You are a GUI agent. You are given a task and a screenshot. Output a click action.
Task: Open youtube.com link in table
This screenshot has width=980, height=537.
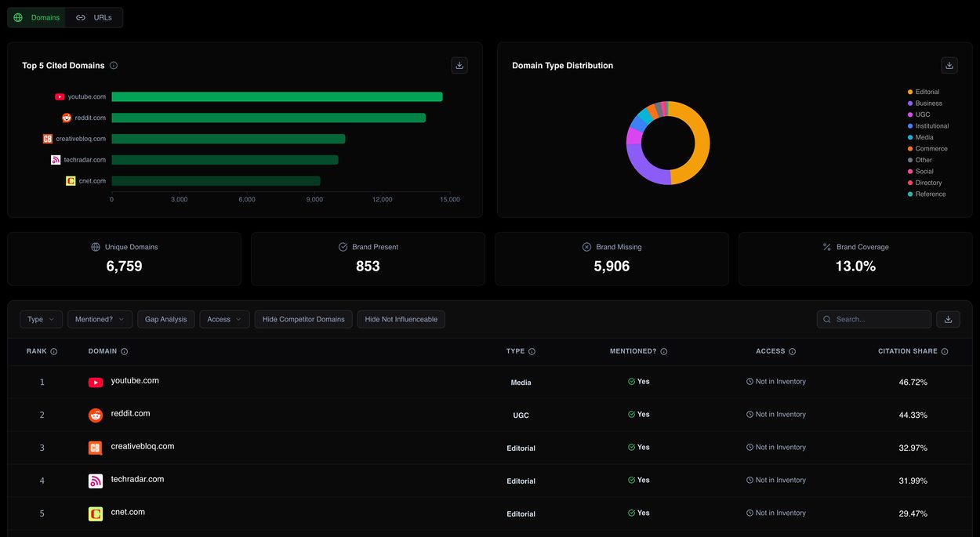pos(135,381)
